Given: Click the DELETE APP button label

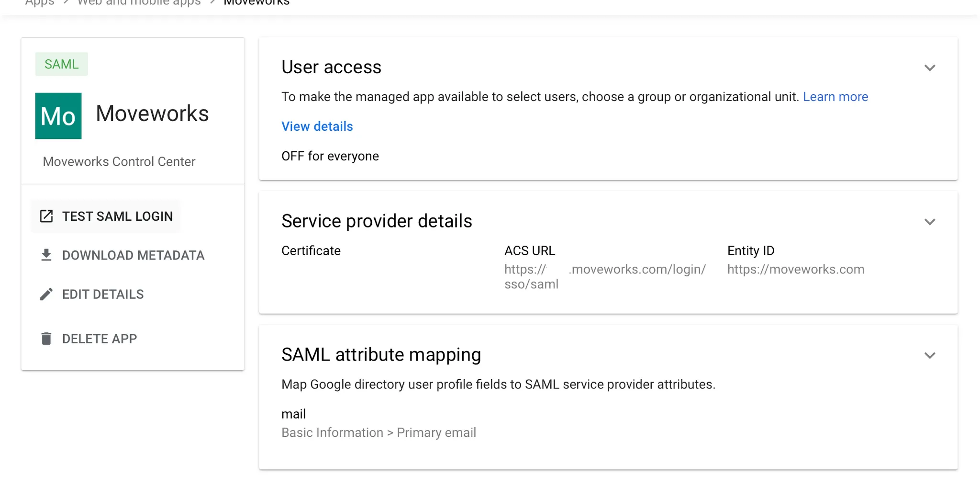Looking at the screenshot, I should tap(100, 339).
